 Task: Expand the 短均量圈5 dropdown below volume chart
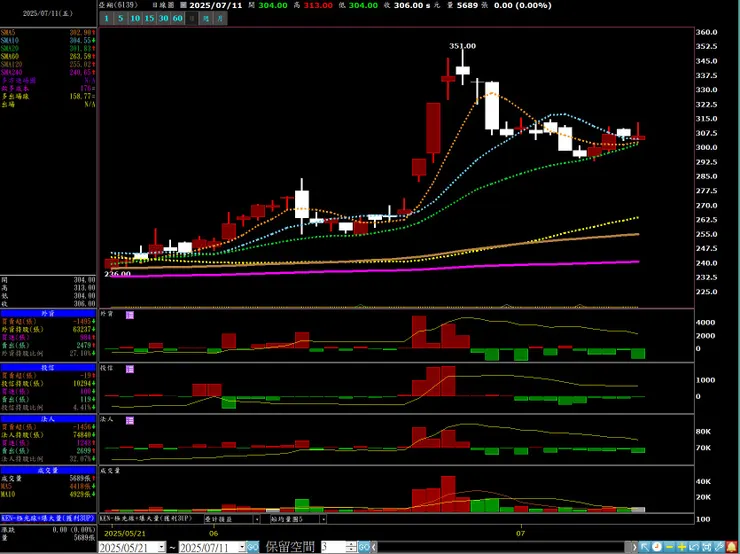[x=323, y=519]
